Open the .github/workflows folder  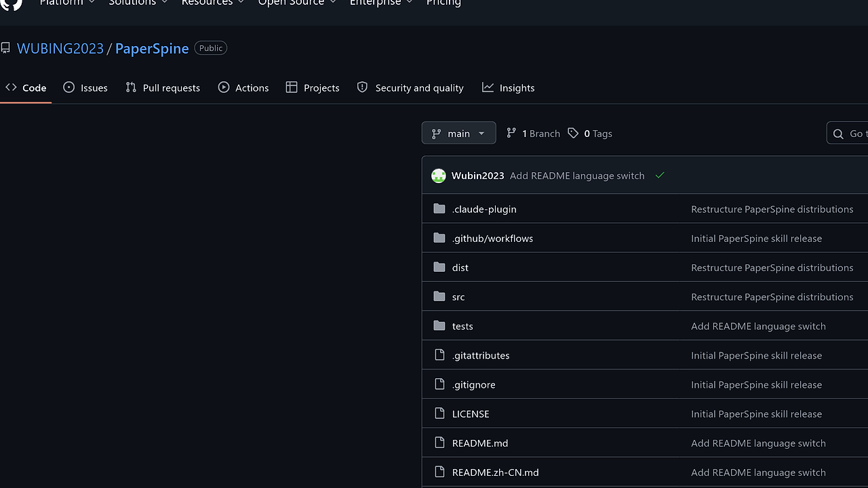point(492,238)
